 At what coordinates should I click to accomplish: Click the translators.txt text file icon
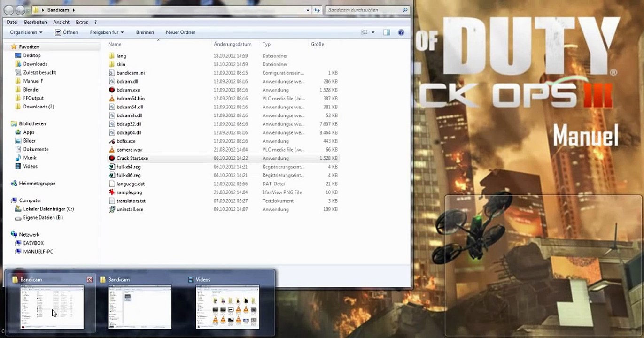(x=112, y=201)
